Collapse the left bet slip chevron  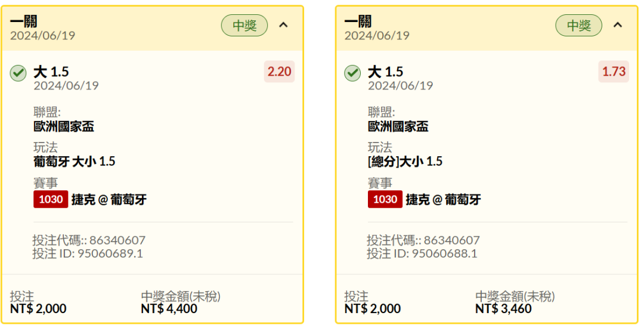click(x=283, y=25)
